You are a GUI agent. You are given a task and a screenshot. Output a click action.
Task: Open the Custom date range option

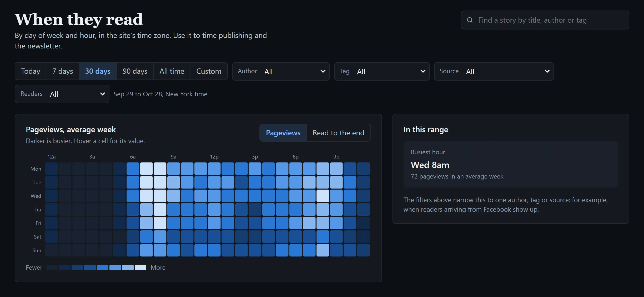tap(209, 71)
